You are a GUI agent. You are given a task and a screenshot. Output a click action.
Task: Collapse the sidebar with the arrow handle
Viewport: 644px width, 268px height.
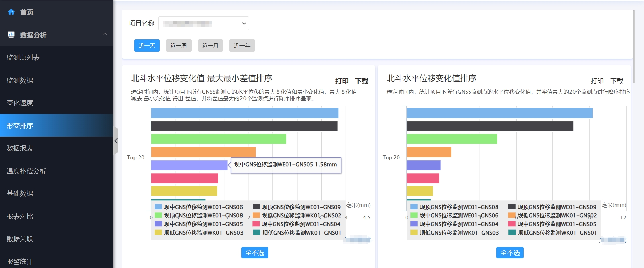116,141
